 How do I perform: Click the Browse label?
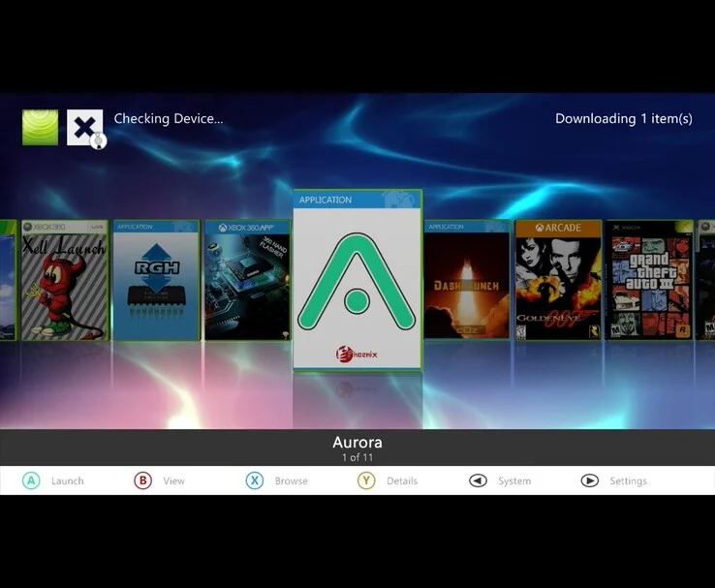coord(291,480)
